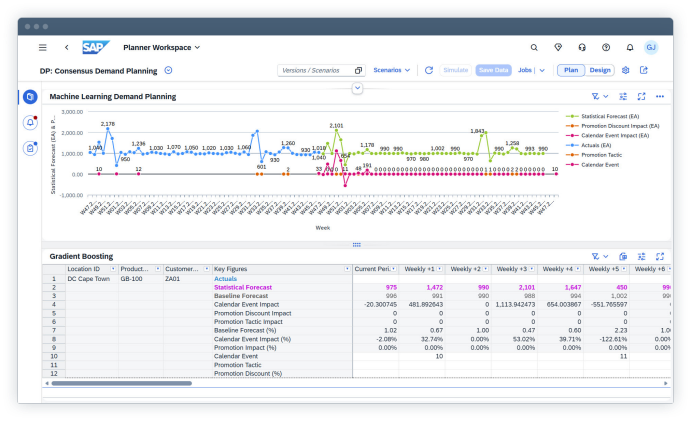Open Key Figures column filter dropdown
This screenshot has width=691, height=421.
(x=347, y=269)
